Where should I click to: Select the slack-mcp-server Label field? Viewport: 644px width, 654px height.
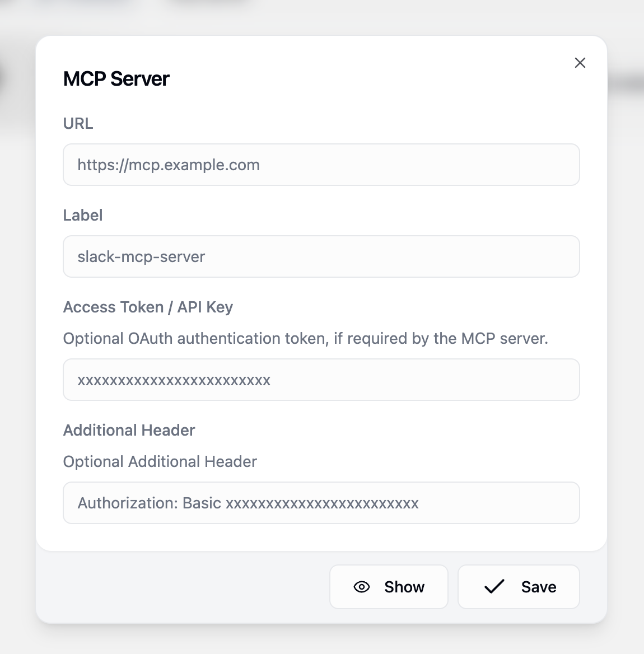(x=321, y=256)
